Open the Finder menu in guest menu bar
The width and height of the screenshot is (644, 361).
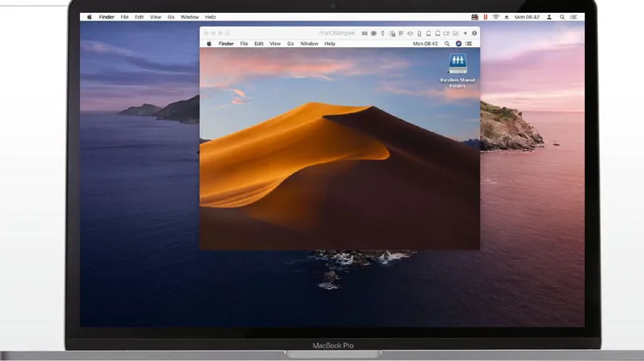[x=226, y=44]
